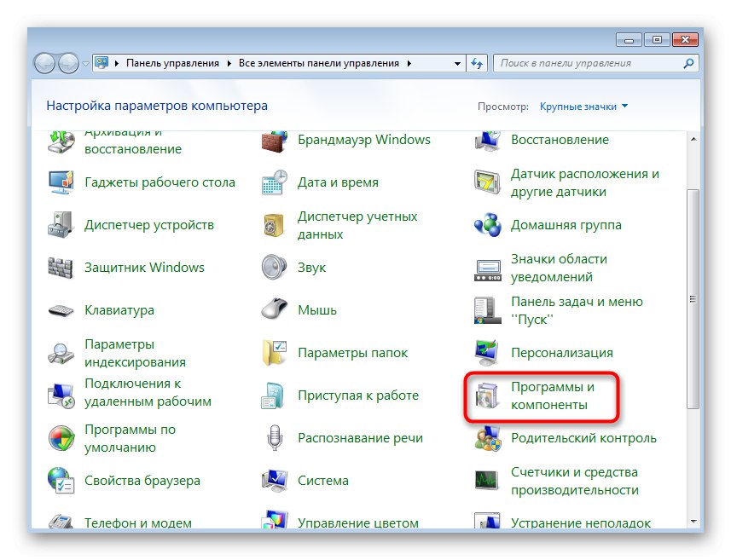Open Значки области уведомлений icon
Viewport: 731px width, 560px height.
coord(487,271)
